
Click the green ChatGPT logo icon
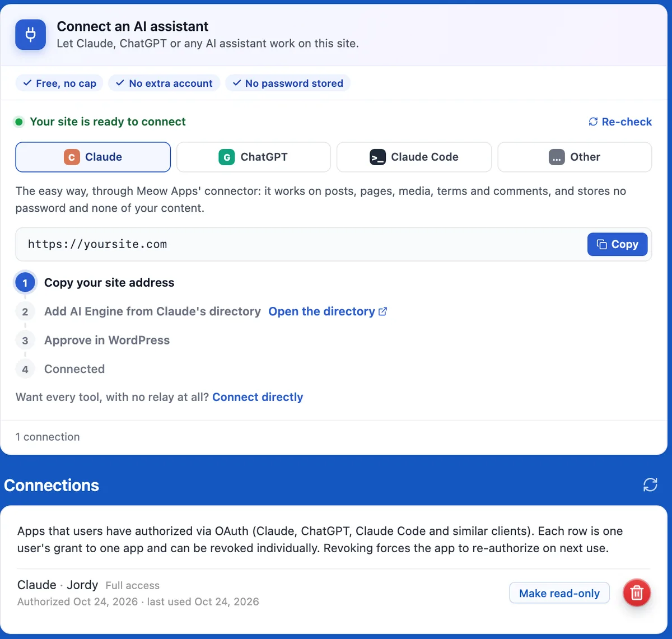pyautogui.click(x=226, y=157)
